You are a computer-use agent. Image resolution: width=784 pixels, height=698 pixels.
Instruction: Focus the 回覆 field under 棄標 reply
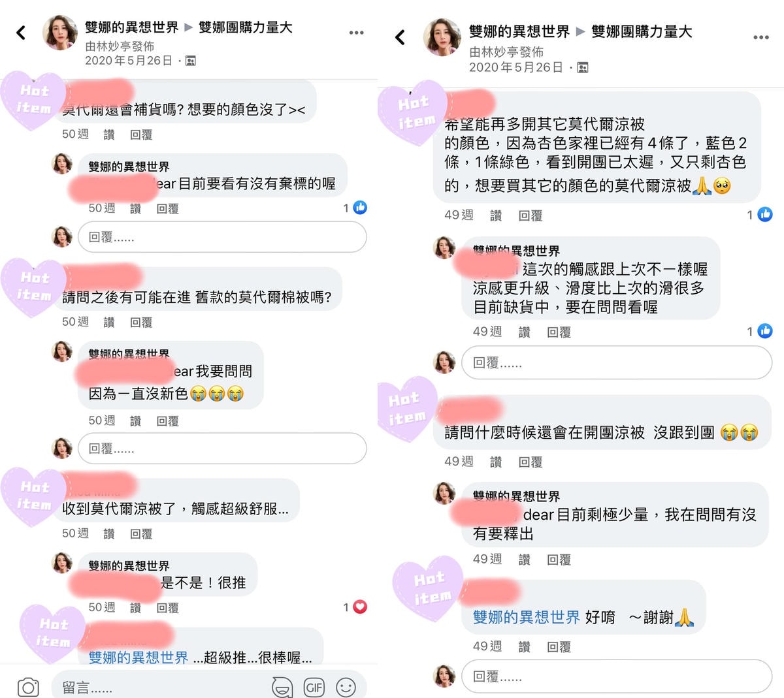click(x=222, y=237)
